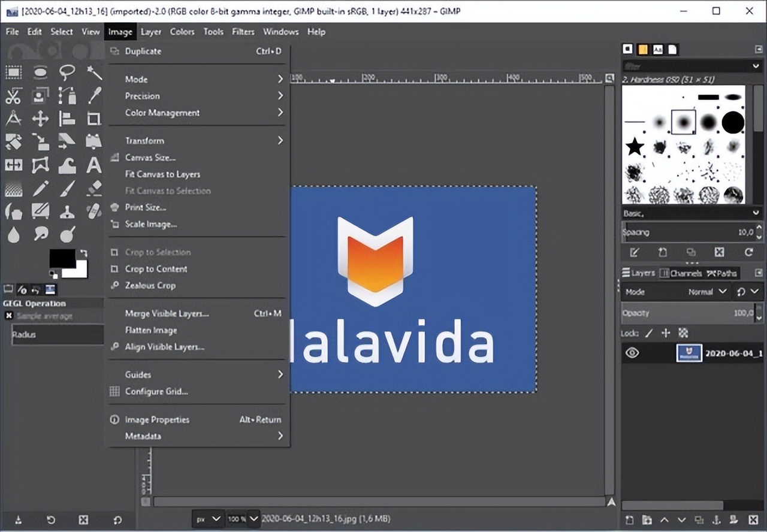Select the Pencil tool
Screen dimensions: 767x532
(x=40, y=188)
